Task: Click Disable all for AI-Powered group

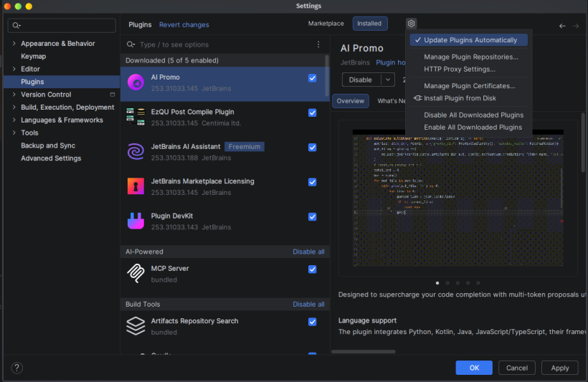Action: [308, 252]
